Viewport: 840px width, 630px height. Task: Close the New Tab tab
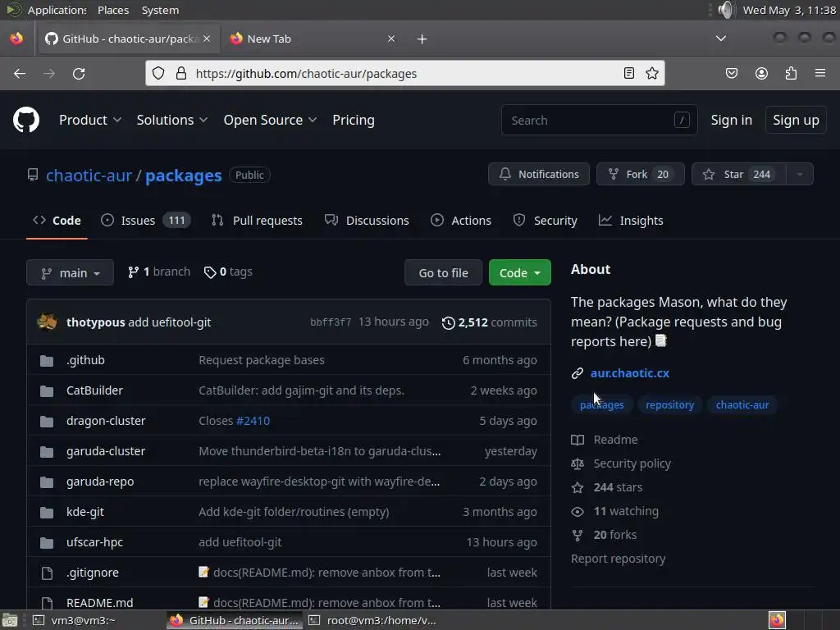pyautogui.click(x=391, y=39)
